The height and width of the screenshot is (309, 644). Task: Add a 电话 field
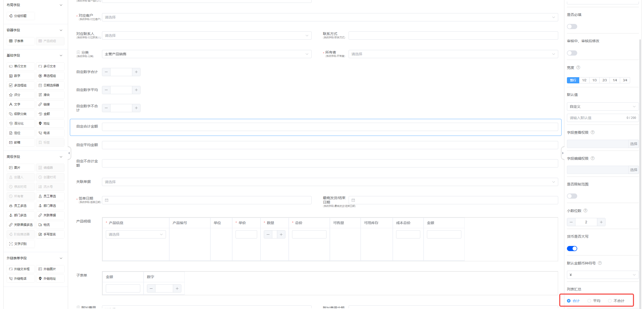[x=50, y=133]
